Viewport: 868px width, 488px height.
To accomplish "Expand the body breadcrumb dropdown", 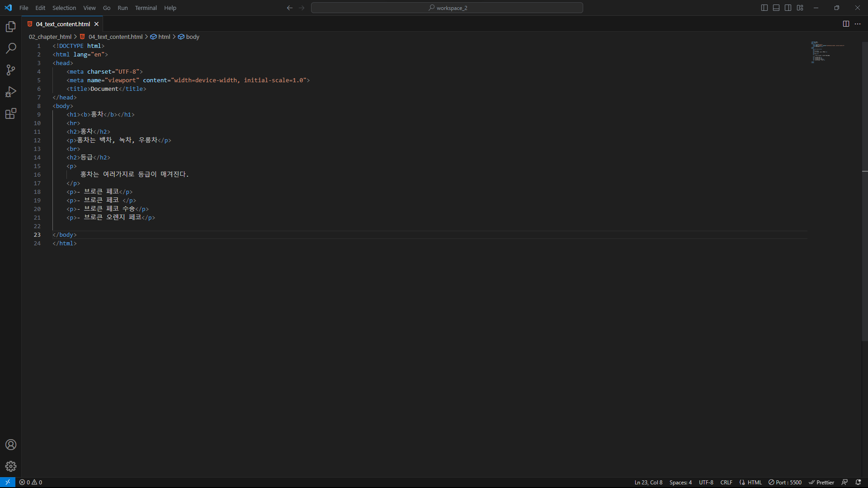I will (193, 37).
